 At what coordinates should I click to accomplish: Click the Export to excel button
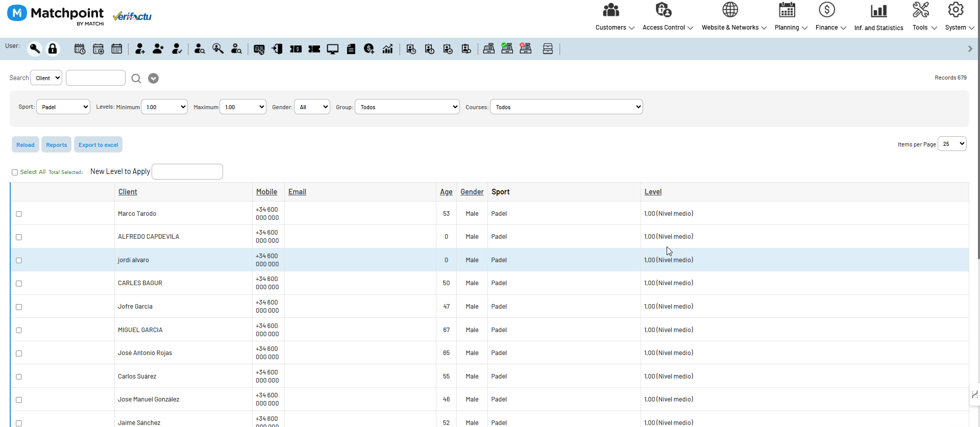pos(99,145)
